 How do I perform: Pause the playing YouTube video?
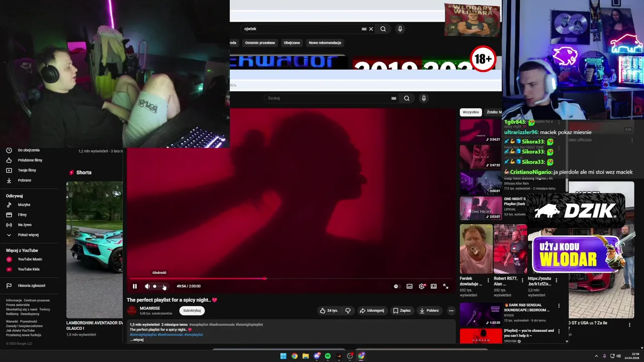tap(135, 286)
